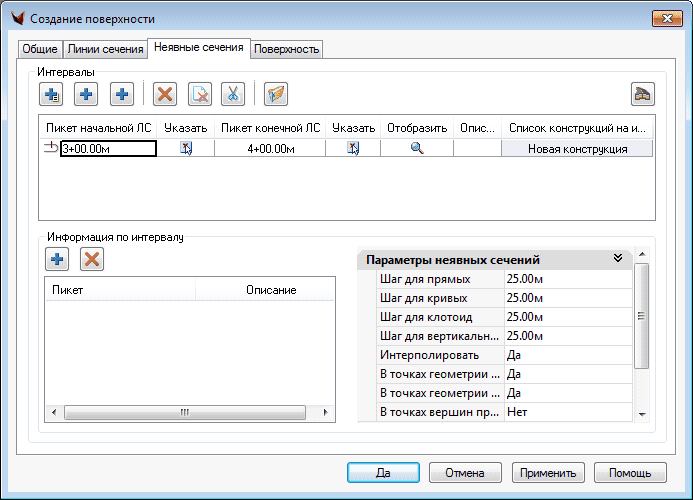Click the icon at far right of Интервалы toolbar
Screen dimensions: 693x500
[x=642, y=95]
